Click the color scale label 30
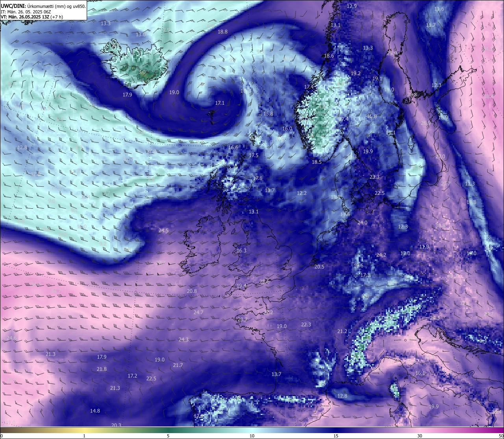504x439 pixels. [x=420, y=436]
